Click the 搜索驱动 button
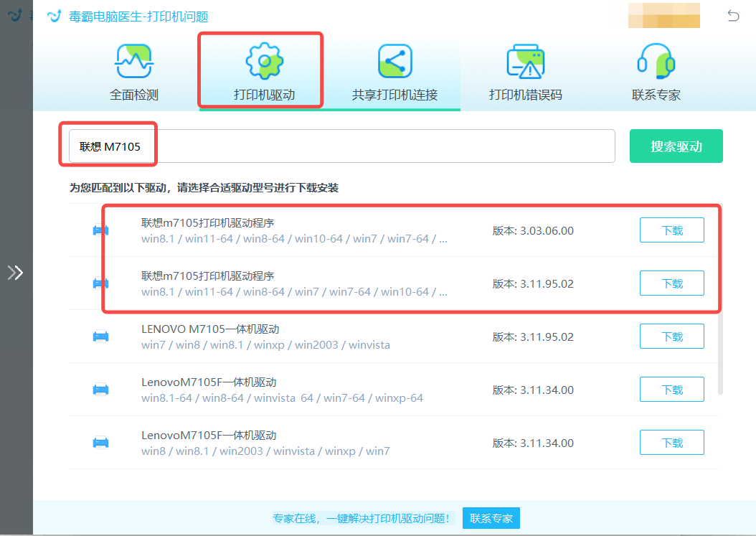This screenshot has height=536, width=756. point(676,146)
